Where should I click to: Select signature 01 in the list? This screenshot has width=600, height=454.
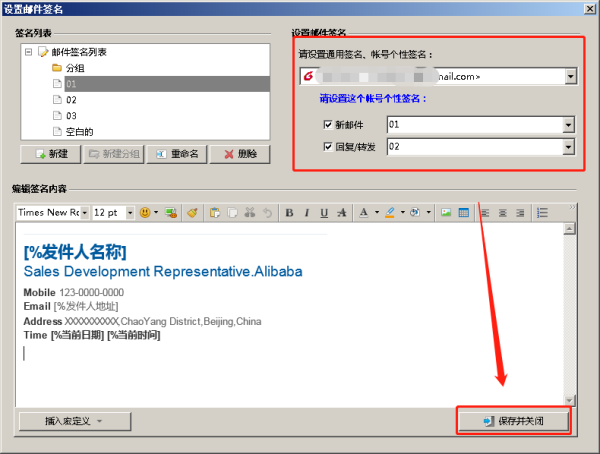(x=167, y=84)
